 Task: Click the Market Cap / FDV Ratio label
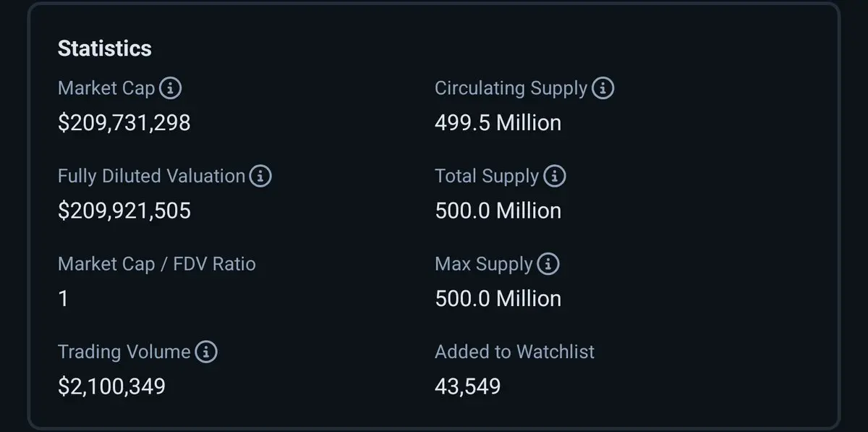[157, 264]
